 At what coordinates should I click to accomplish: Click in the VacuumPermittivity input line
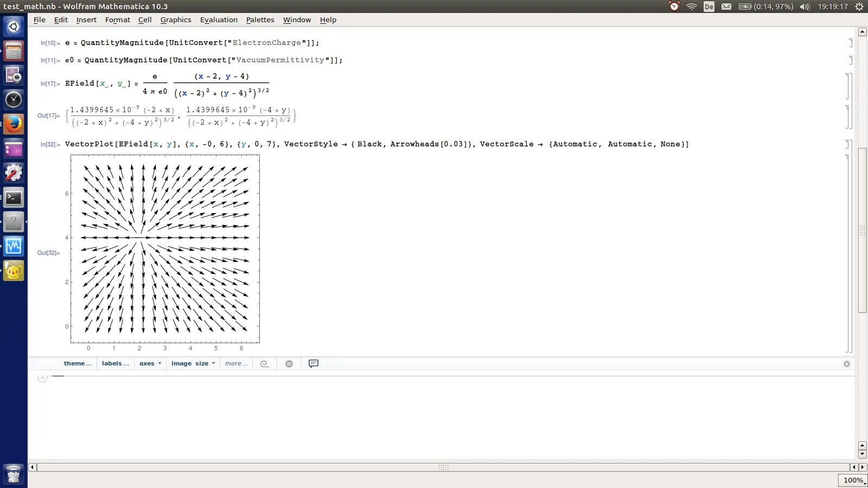[204, 60]
